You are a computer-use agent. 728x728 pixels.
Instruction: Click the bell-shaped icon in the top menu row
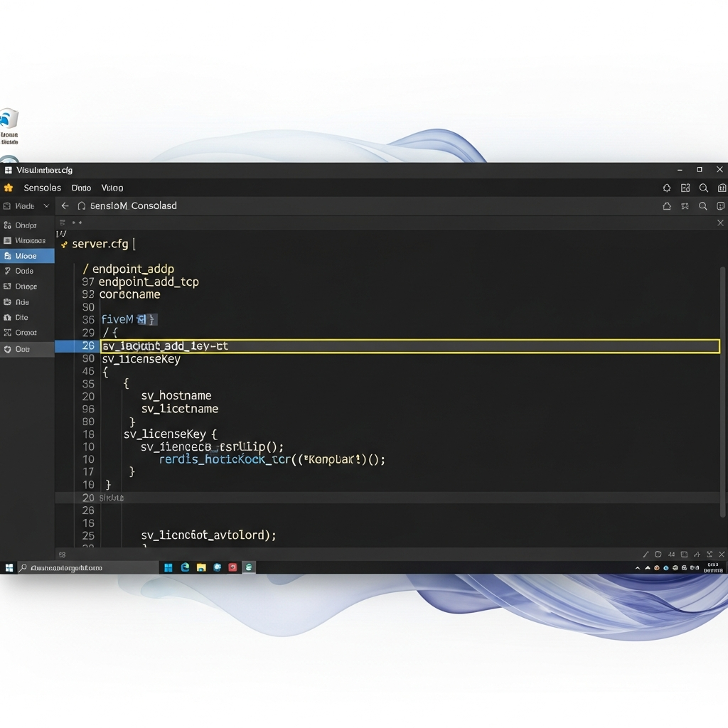pos(667,188)
